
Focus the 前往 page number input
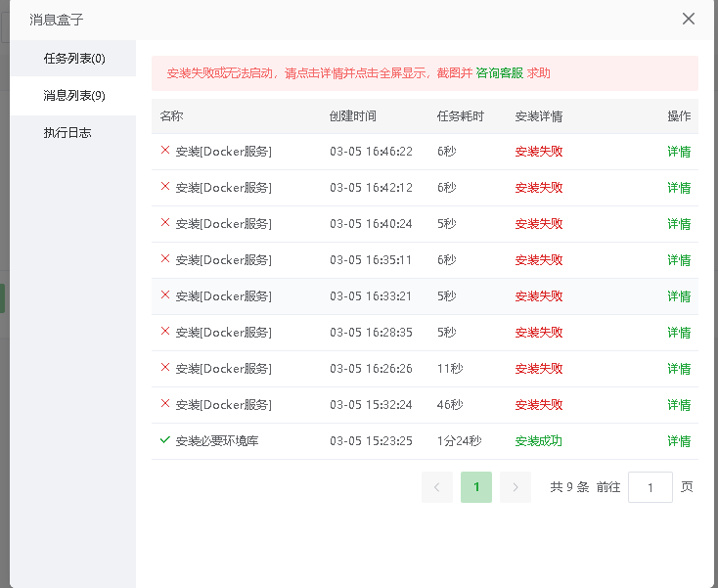tap(651, 487)
